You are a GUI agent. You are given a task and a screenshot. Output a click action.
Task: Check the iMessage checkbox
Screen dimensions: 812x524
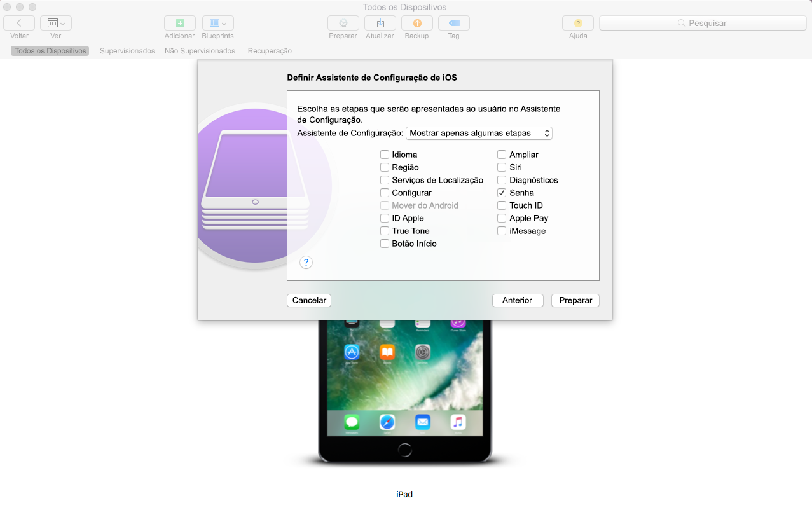coord(502,231)
